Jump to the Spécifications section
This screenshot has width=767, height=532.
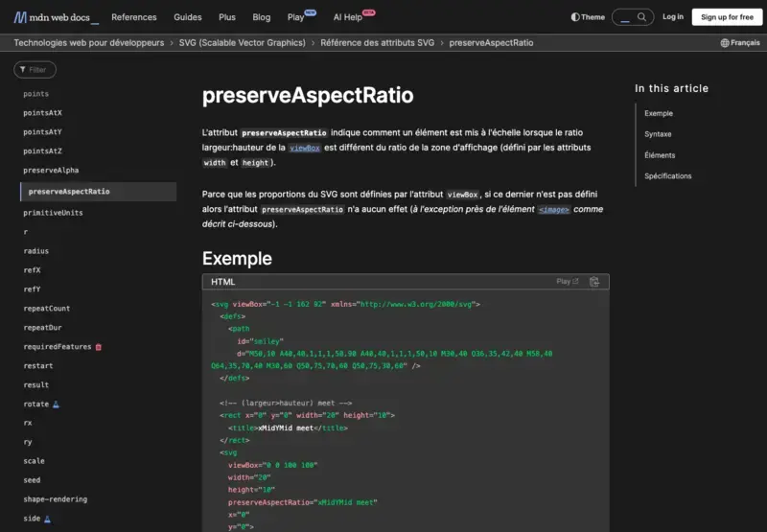coord(667,176)
